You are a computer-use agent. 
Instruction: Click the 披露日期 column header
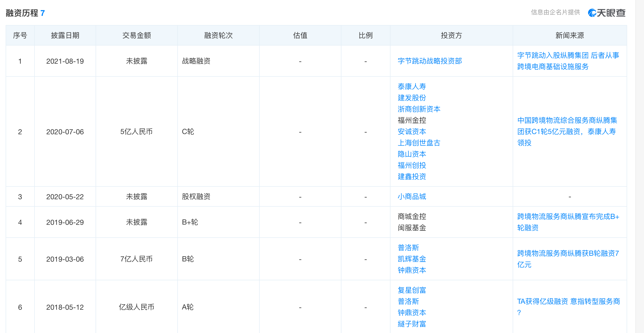pyautogui.click(x=65, y=35)
